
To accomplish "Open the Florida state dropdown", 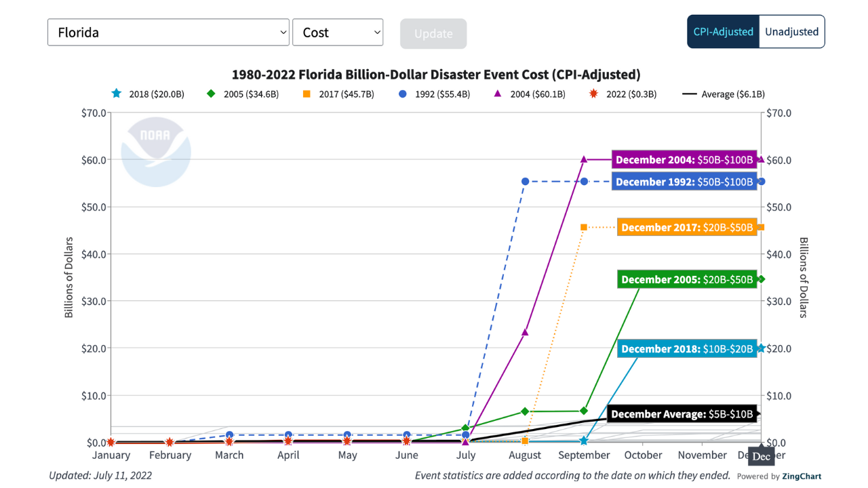I will coord(168,33).
